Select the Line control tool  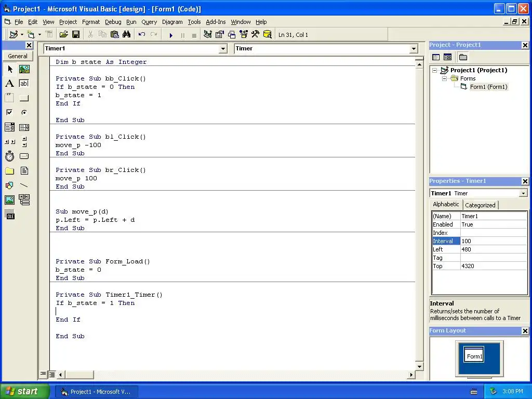click(x=24, y=185)
